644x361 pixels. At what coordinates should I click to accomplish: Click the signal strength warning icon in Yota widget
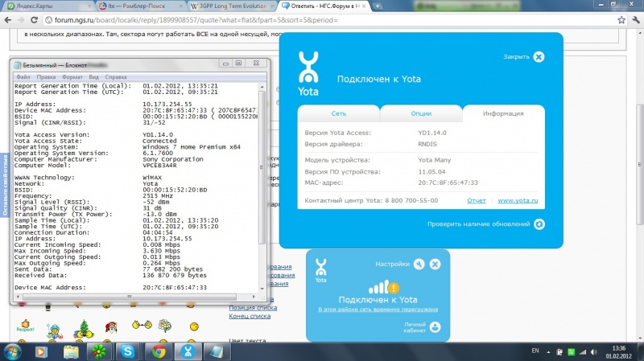(384, 287)
